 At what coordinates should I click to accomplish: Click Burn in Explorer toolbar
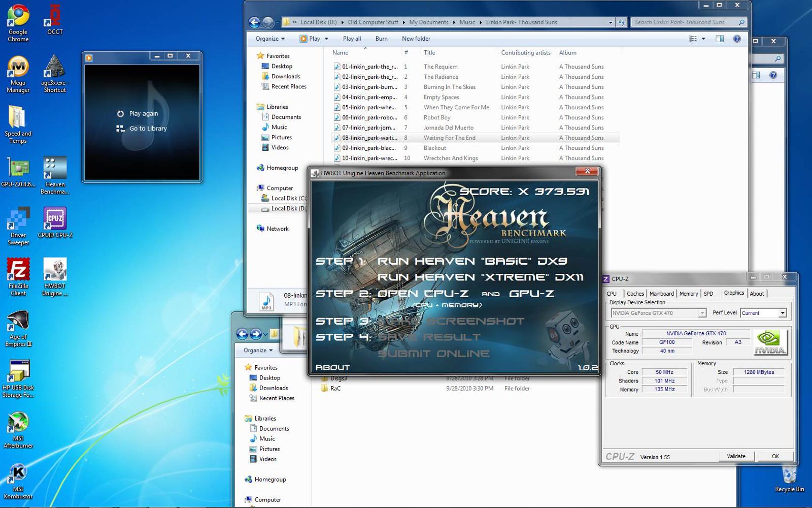click(381, 39)
